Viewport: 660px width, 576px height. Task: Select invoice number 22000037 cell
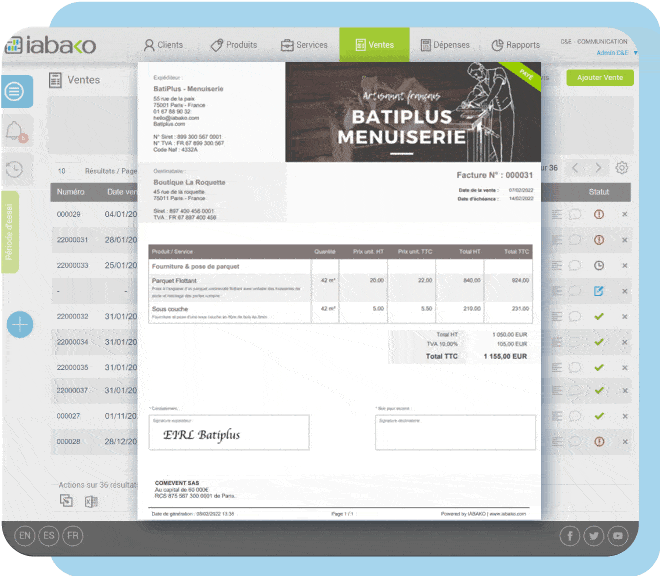pyautogui.click(x=72, y=391)
